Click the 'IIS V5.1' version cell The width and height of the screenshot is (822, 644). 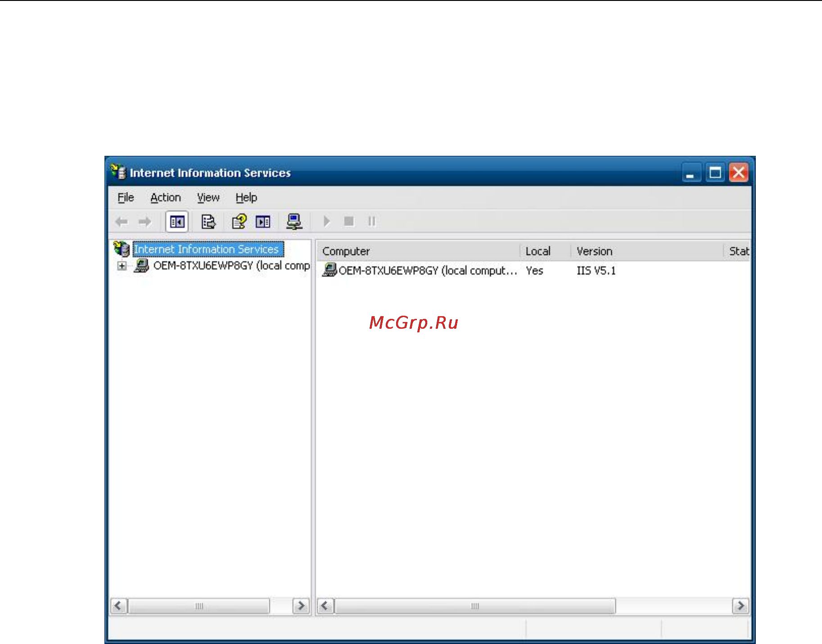596,271
